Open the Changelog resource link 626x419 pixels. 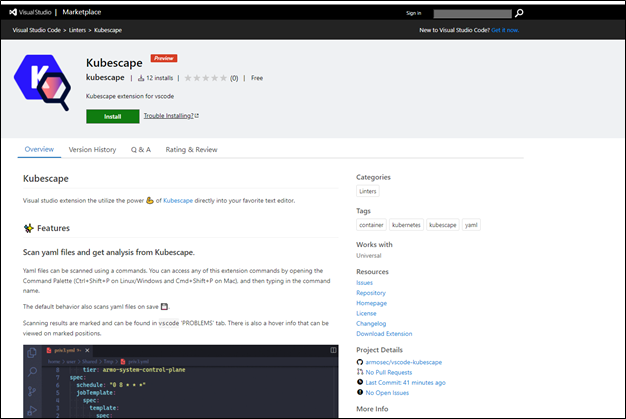click(x=371, y=324)
